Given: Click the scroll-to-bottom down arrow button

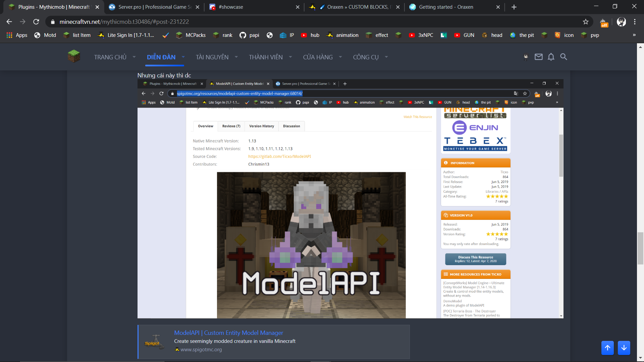Looking at the screenshot, I should coord(624,348).
